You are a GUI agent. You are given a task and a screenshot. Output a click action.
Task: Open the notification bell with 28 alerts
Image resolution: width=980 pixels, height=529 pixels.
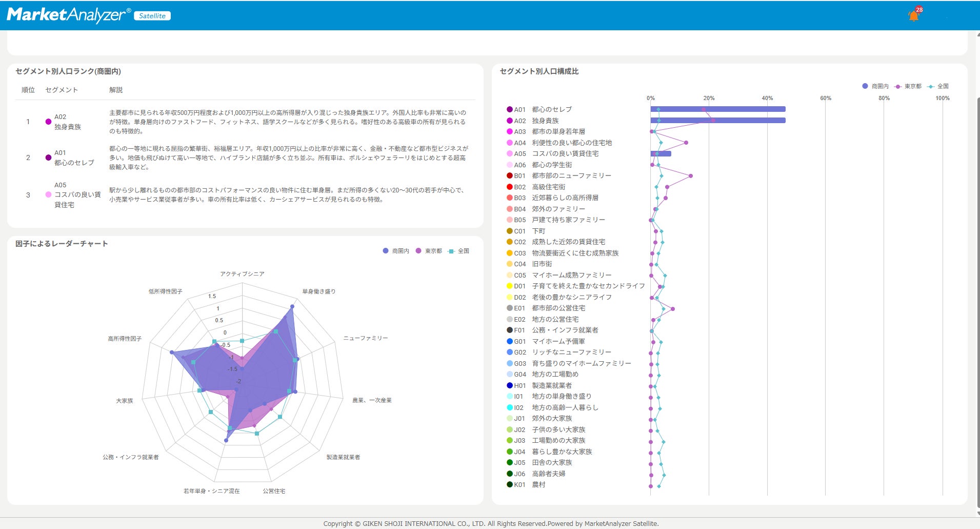click(x=914, y=14)
